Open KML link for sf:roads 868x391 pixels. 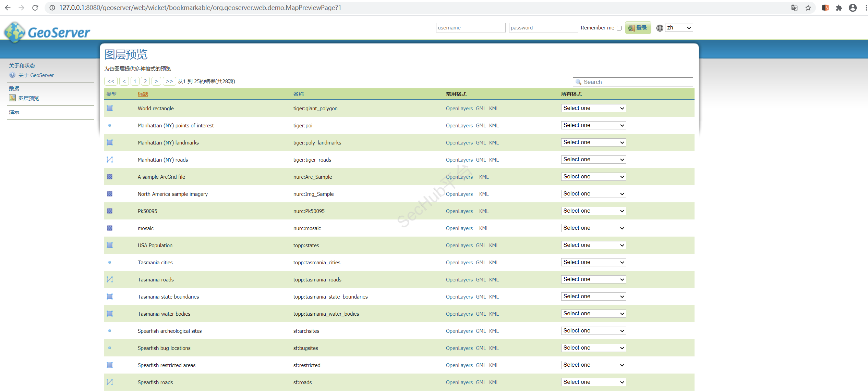[494, 382]
